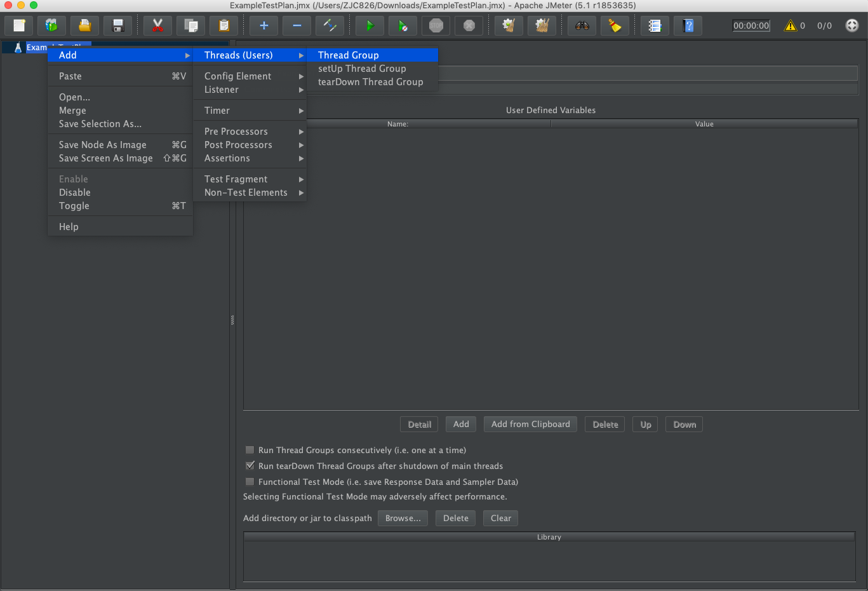Click the remote engines status icon
The height and width of the screenshot is (591, 868).
[x=852, y=25]
